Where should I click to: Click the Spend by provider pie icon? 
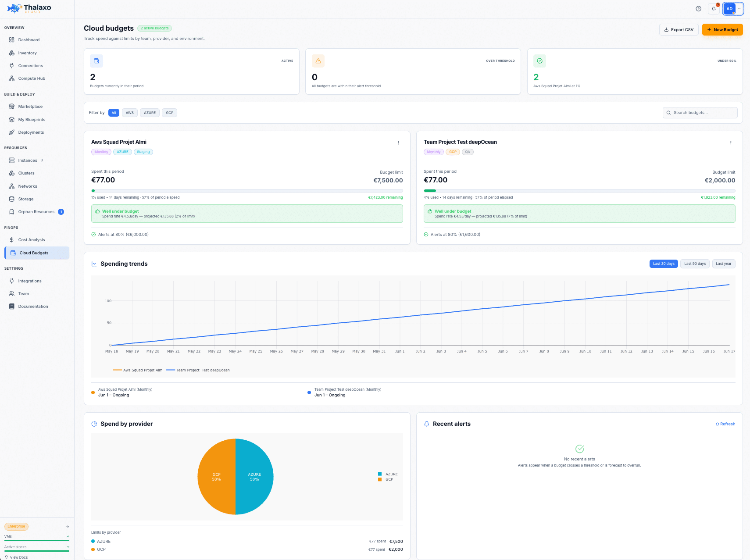coord(94,424)
